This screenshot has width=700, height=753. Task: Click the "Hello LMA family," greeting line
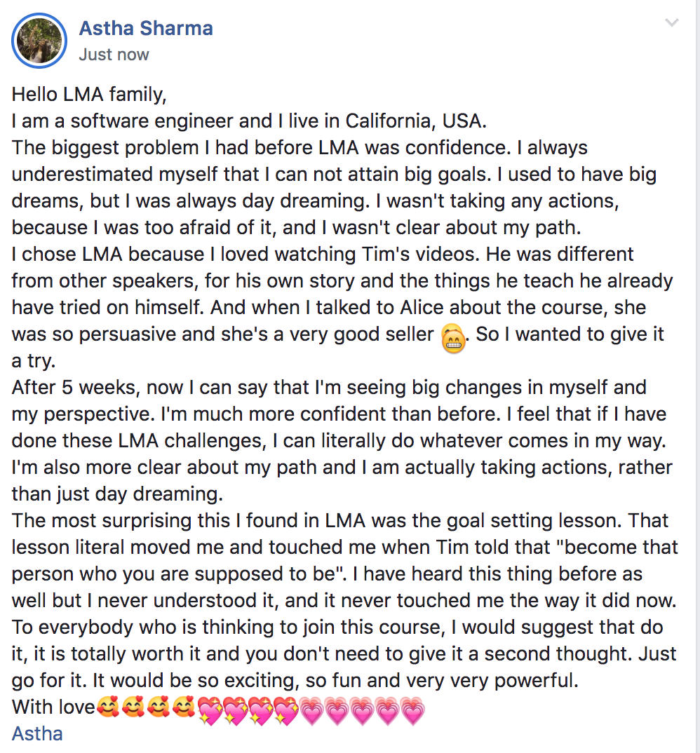(89, 95)
